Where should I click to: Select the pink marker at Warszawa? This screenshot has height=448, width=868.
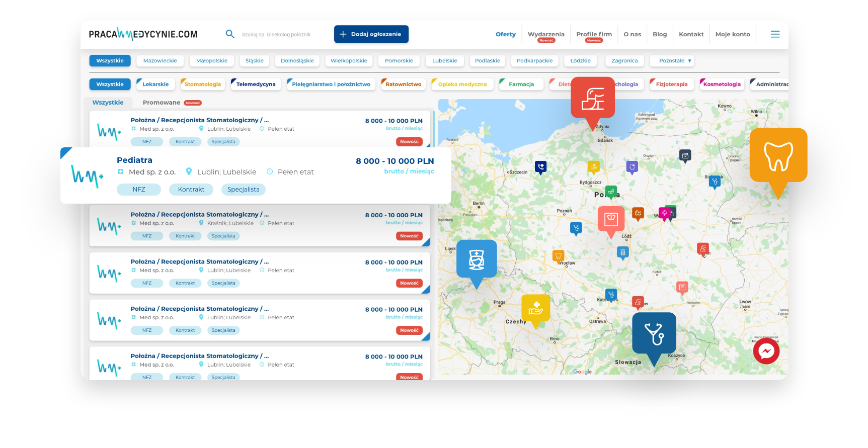(664, 214)
